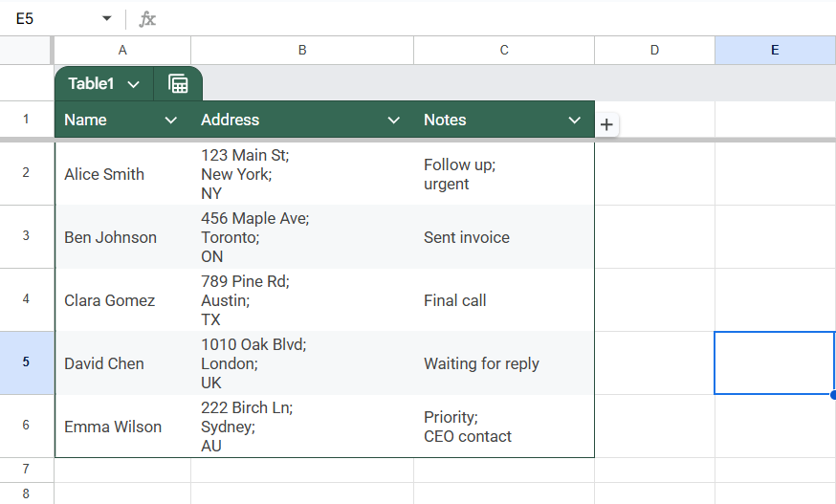Select the 222 Birch Ln address cell

(302, 427)
